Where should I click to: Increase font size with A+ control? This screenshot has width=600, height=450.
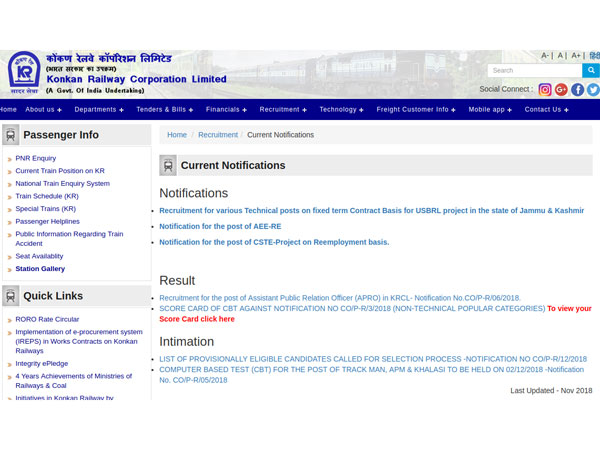(576, 55)
